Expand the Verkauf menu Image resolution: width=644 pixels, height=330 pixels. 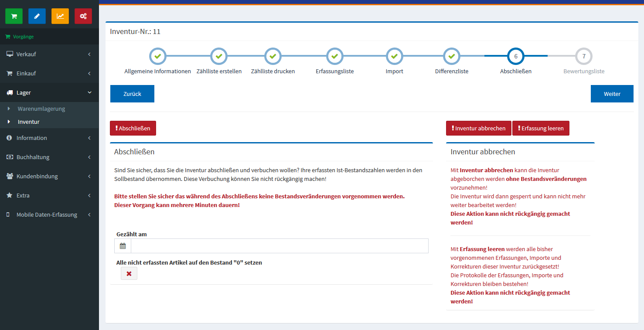coord(49,54)
